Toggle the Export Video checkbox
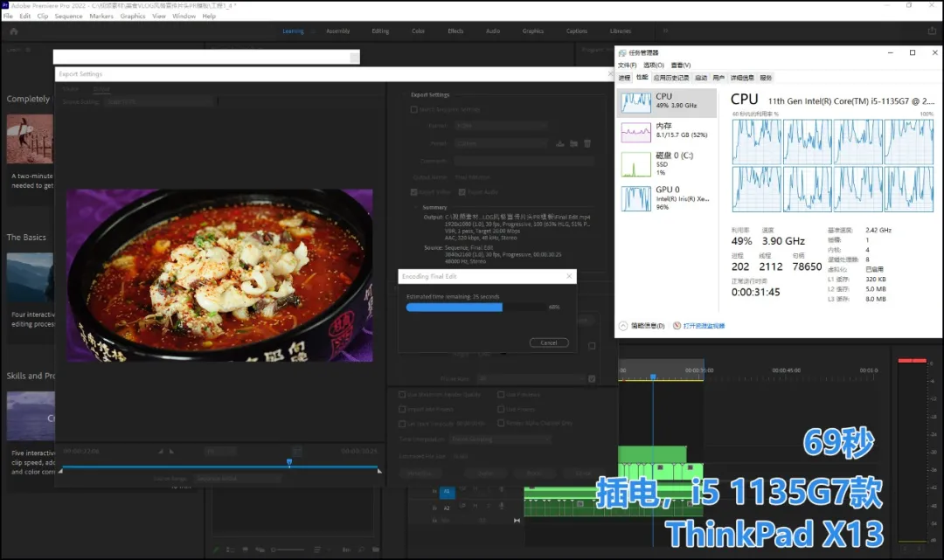944x560 pixels. 413,192
